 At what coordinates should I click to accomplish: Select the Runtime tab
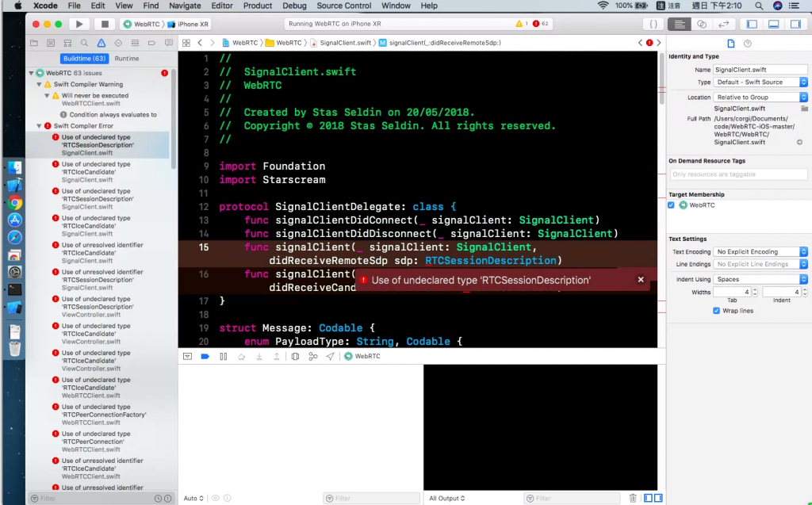(x=127, y=59)
